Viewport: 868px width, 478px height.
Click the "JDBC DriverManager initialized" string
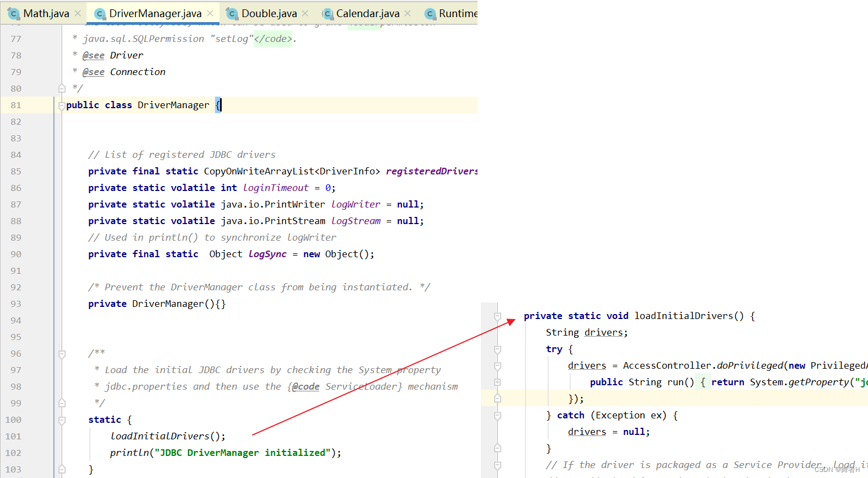[243, 453]
